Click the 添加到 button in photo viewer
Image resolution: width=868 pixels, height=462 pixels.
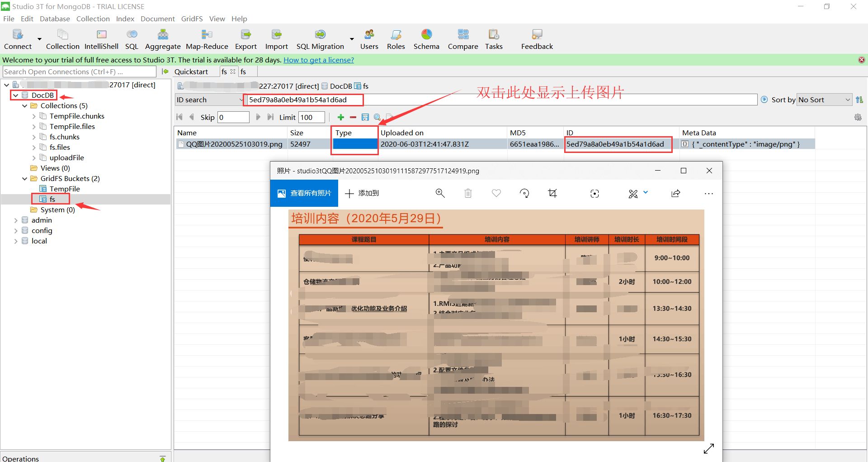pyautogui.click(x=362, y=193)
